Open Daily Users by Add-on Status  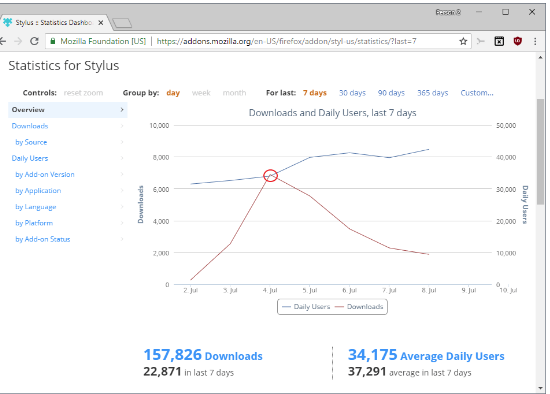coord(42,239)
